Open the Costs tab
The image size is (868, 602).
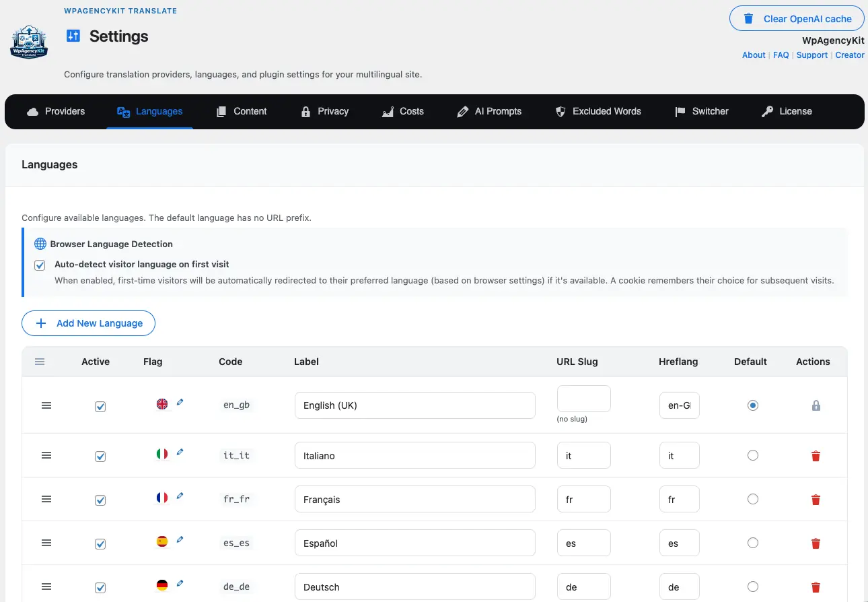(402, 112)
